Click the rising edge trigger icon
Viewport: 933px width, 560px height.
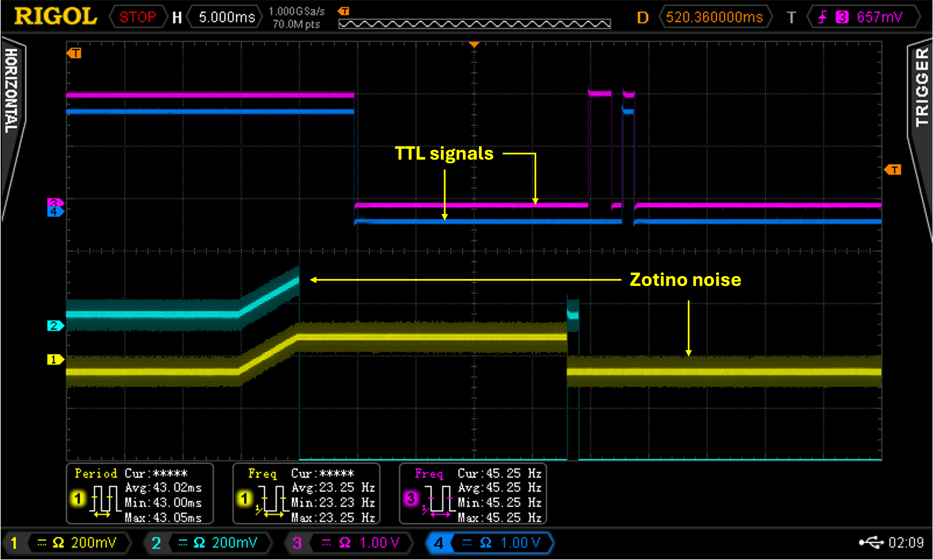coord(822,17)
